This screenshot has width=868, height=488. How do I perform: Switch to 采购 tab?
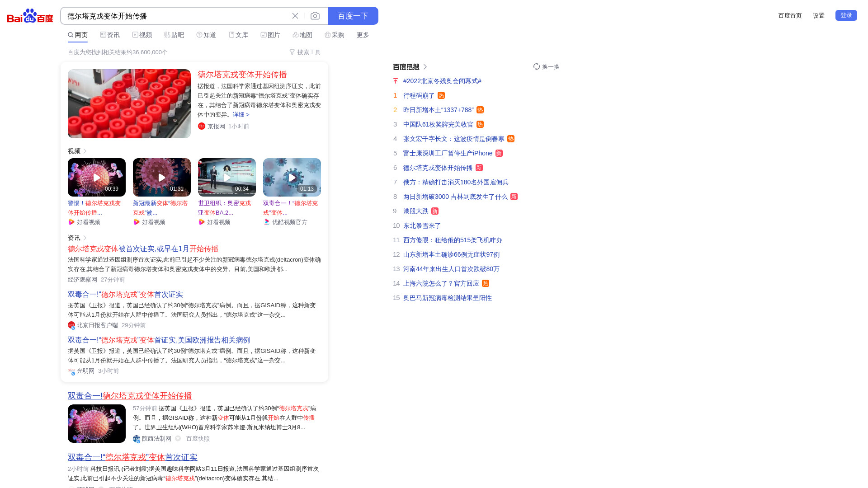click(x=335, y=35)
